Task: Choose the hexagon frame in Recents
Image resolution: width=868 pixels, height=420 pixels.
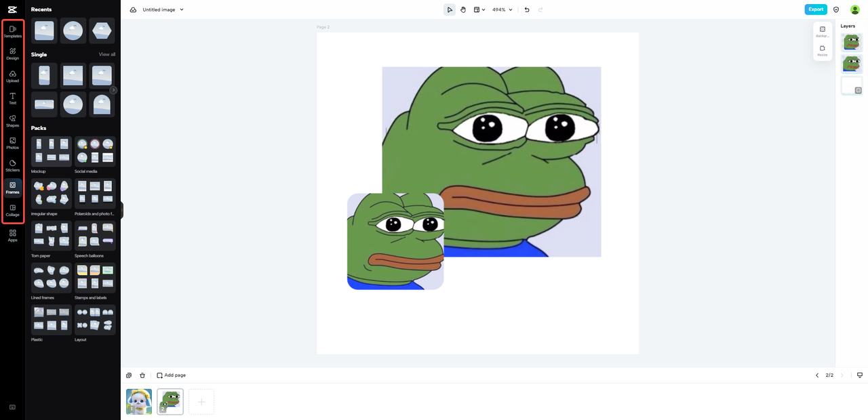Action: (102, 30)
